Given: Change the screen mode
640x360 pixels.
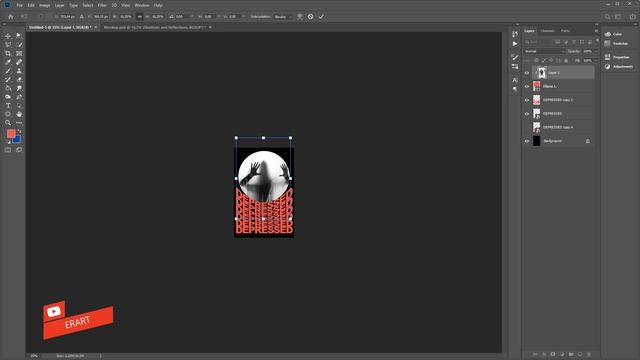Looking at the screenshot, I should [x=19, y=150].
